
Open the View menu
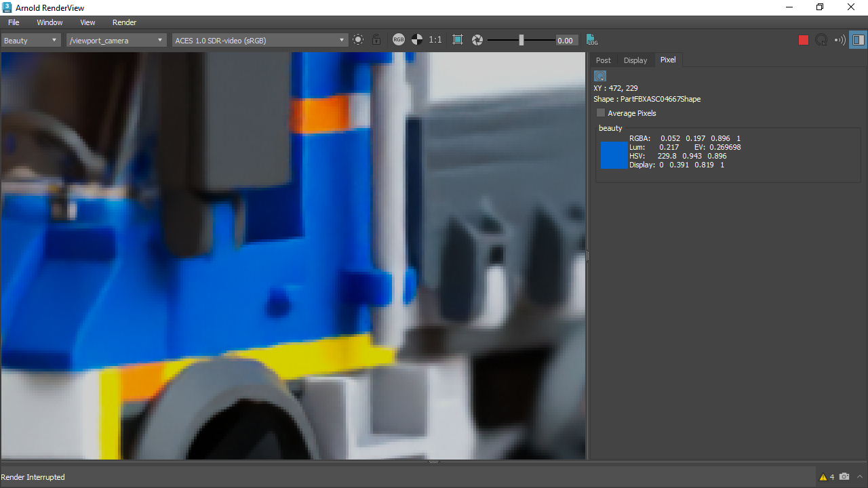point(87,22)
